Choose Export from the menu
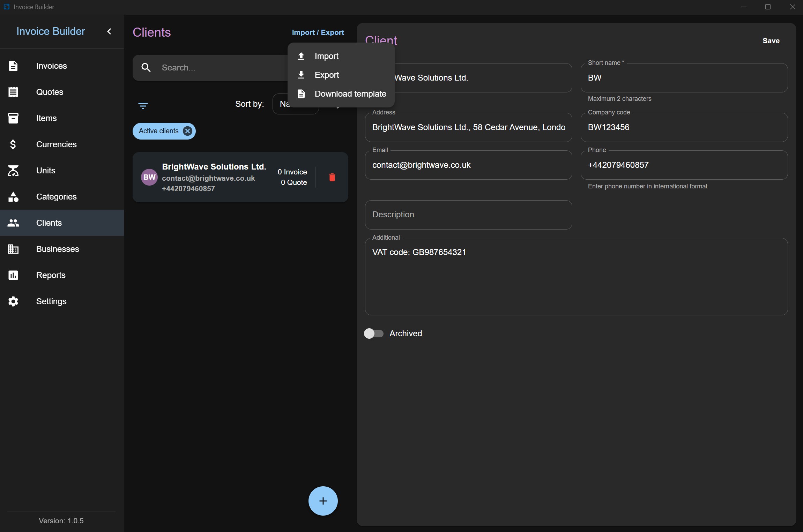This screenshot has width=803, height=532. 341,75
